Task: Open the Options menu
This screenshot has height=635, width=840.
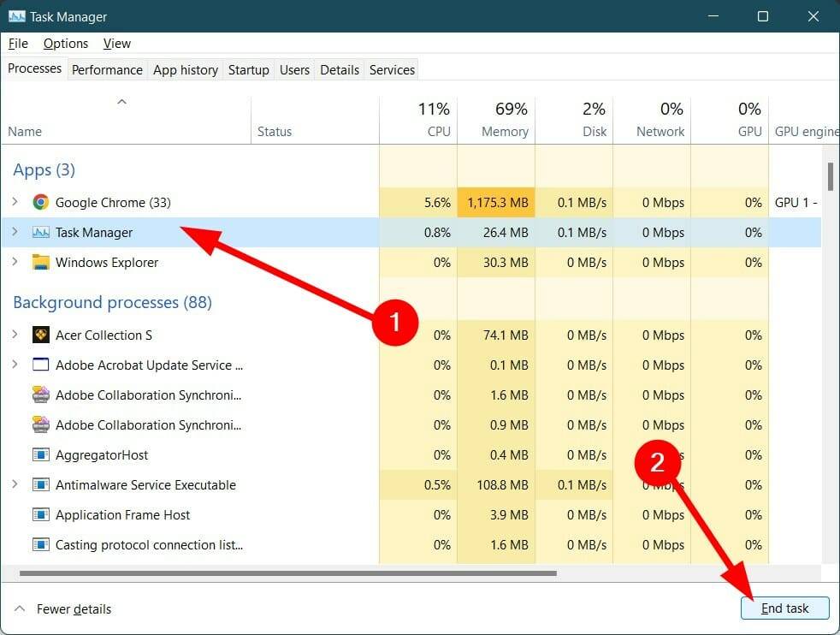Action: click(65, 43)
